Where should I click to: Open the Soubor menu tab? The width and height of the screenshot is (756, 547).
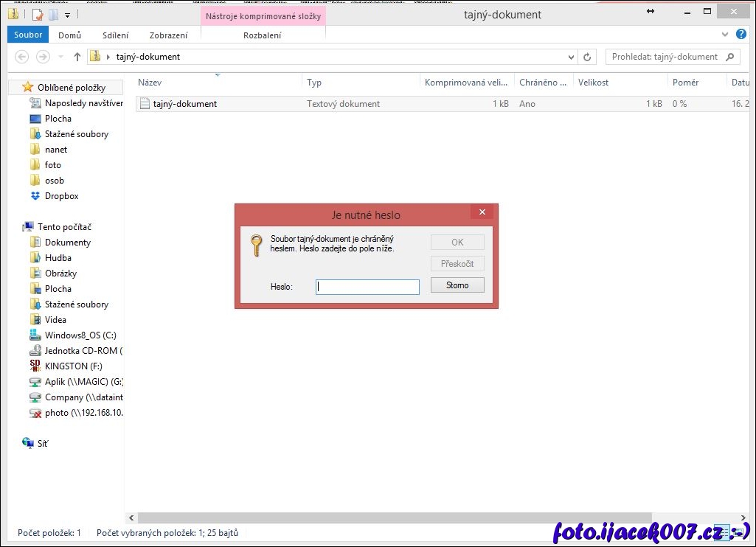pyautogui.click(x=28, y=35)
